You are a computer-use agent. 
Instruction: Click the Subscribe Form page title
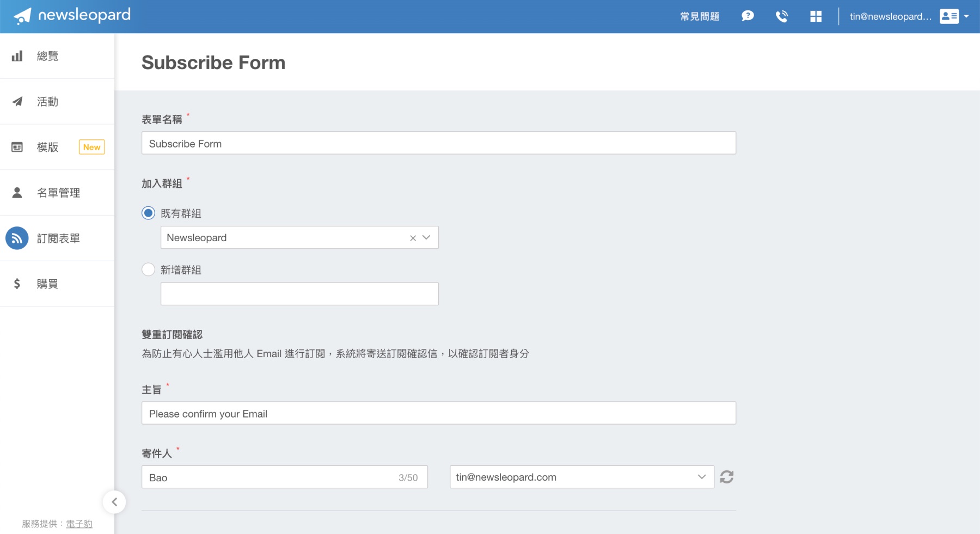point(213,63)
